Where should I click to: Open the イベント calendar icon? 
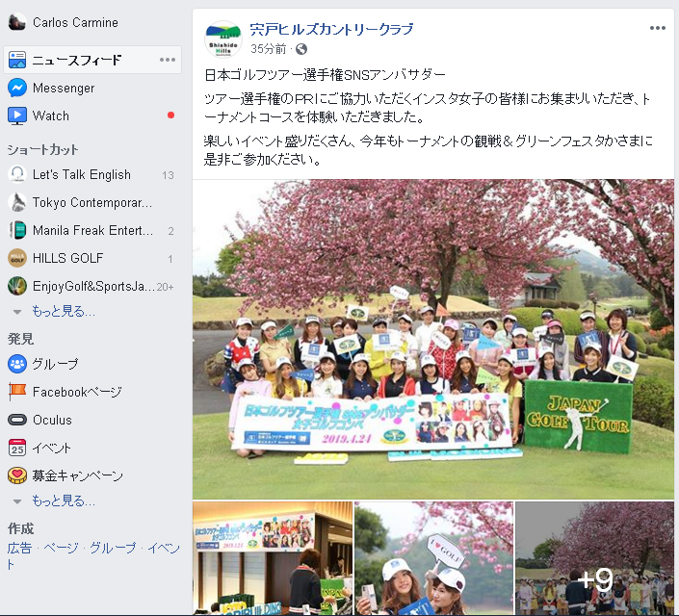tap(17, 448)
